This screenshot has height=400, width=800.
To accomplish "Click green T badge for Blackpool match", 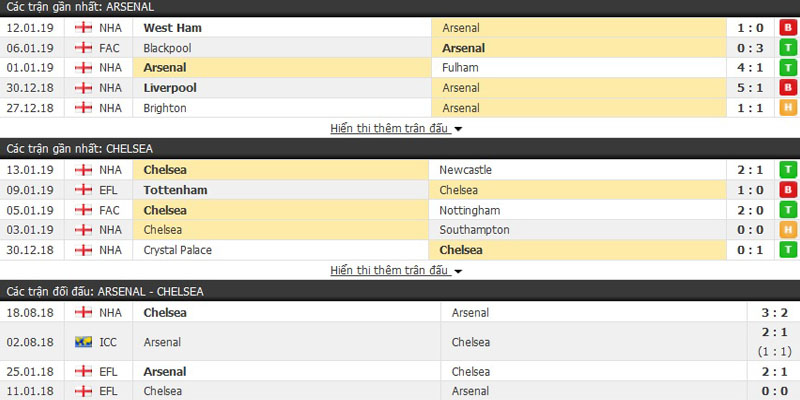I will (787, 47).
